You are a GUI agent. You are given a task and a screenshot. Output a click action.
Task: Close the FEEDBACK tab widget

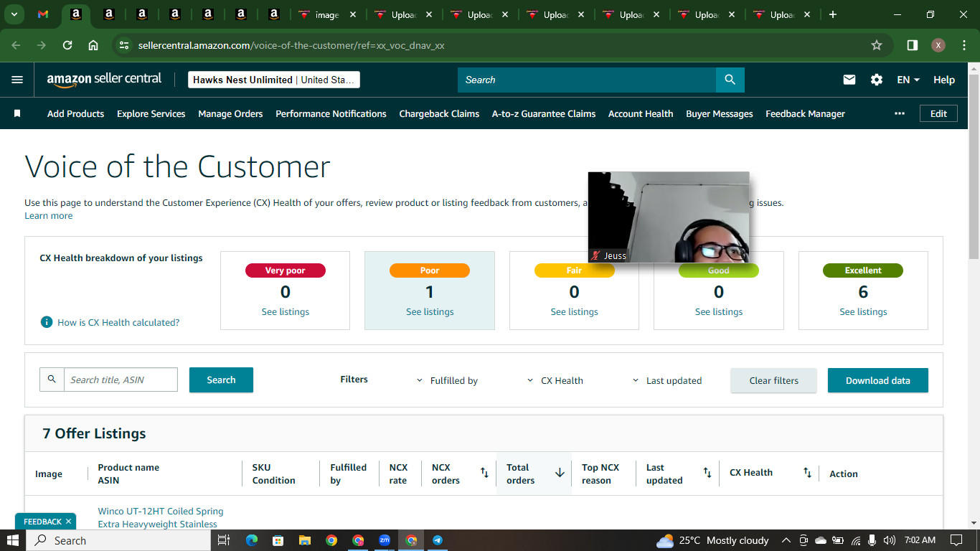tap(68, 522)
